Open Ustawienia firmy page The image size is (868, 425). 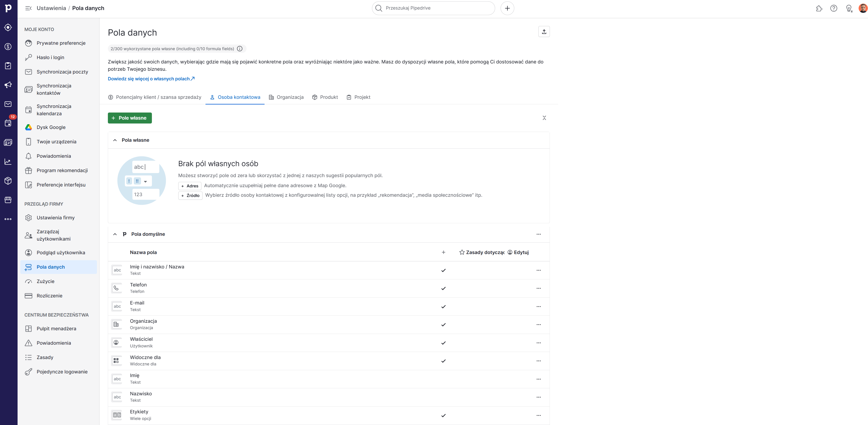(59, 218)
